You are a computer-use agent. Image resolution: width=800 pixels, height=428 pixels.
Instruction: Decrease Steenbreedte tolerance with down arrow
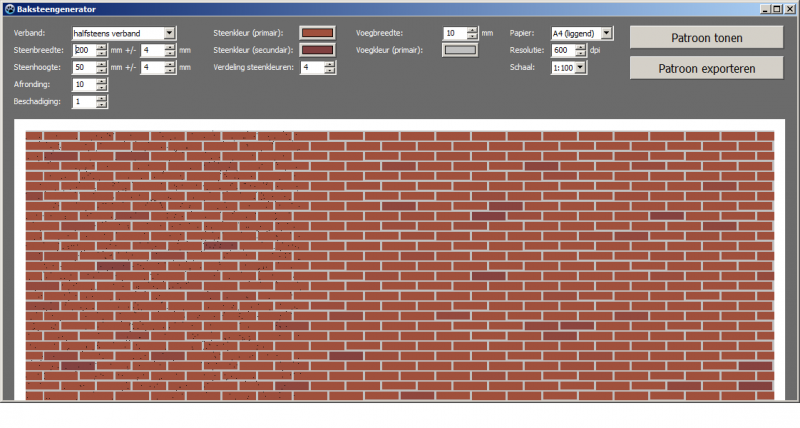click(170, 53)
